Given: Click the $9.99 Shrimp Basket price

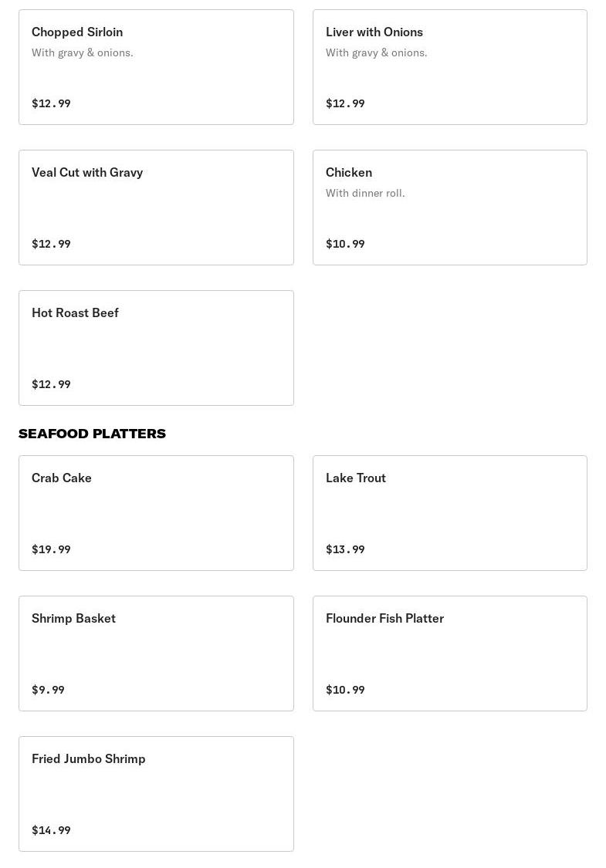Looking at the screenshot, I should (x=48, y=690).
